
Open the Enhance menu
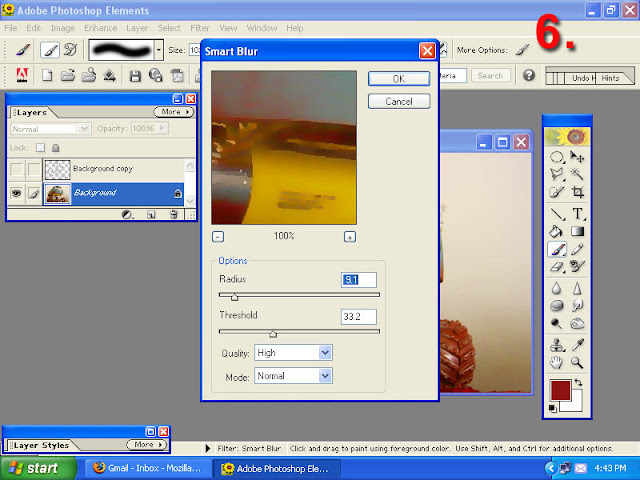pos(100,28)
